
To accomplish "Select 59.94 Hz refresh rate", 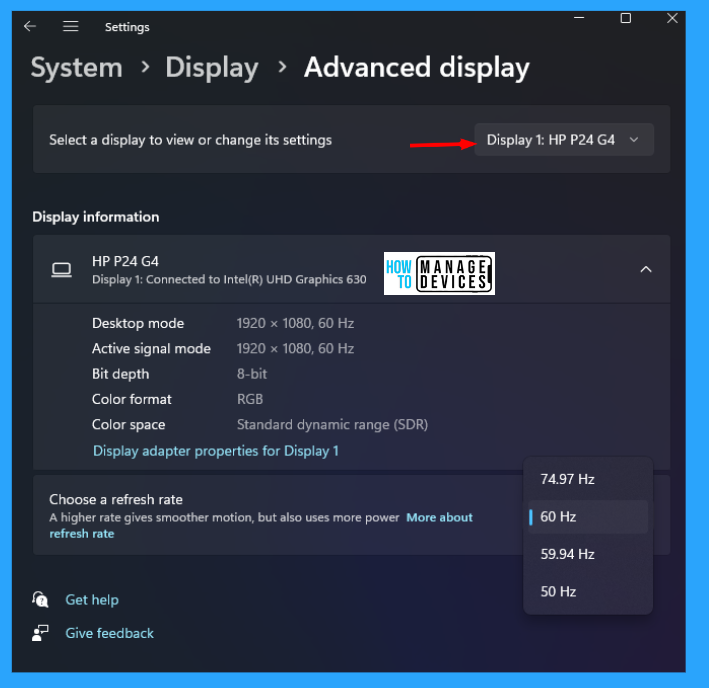I will pyautogui.click(x=588, y=554).
